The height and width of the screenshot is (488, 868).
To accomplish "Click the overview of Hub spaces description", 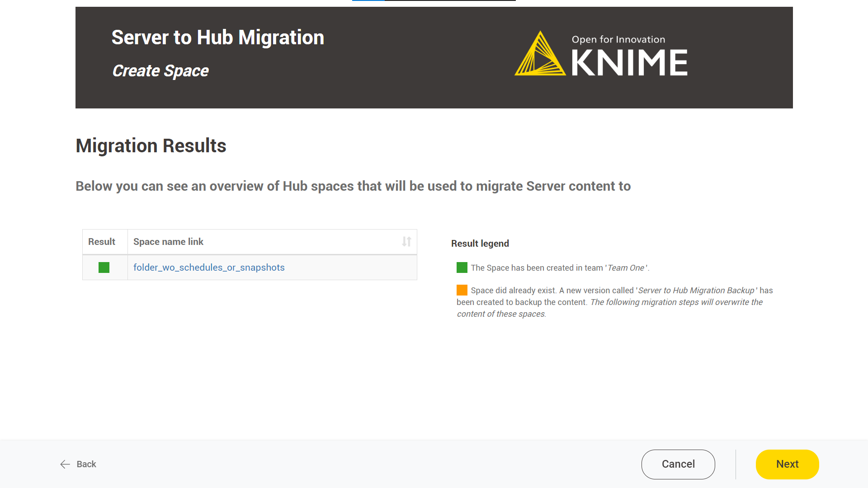I will [x=353, y=186].
